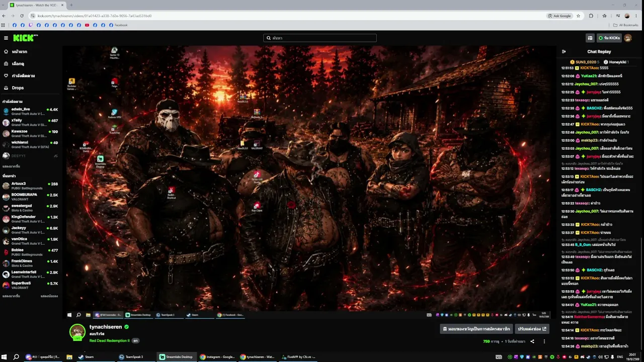Viewport: 644px width, 362px height.
Task: Open the Kick hamburger menu
Action: (x=6, y=38)
